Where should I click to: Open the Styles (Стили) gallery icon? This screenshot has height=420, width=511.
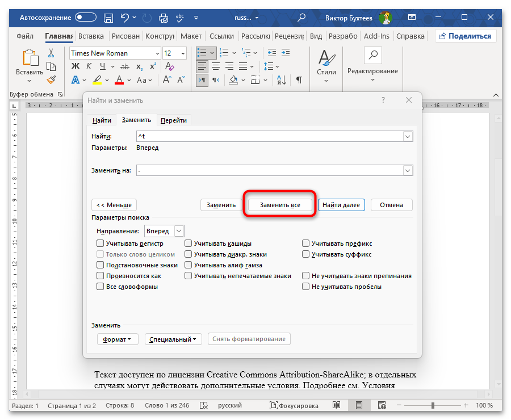tap(326, 59)
